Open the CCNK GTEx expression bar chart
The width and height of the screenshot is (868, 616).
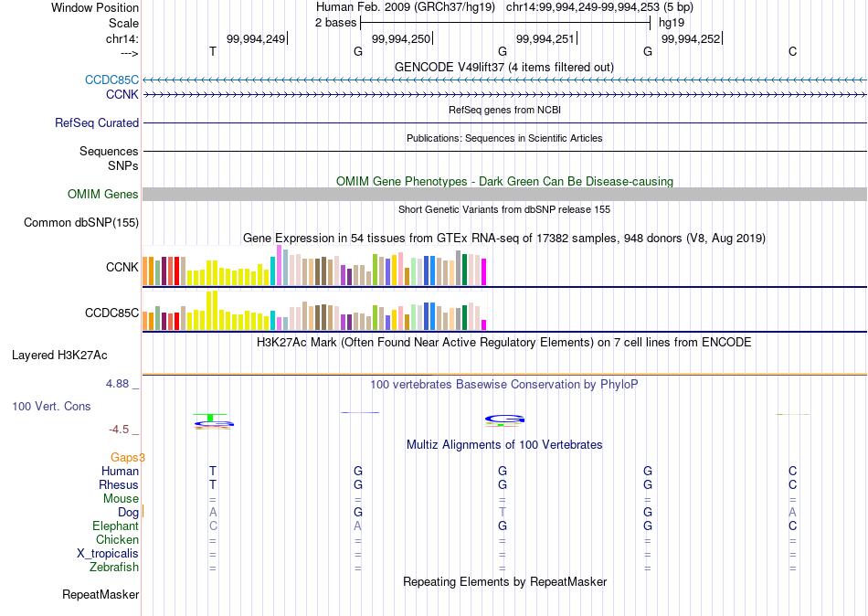(314, 267)
